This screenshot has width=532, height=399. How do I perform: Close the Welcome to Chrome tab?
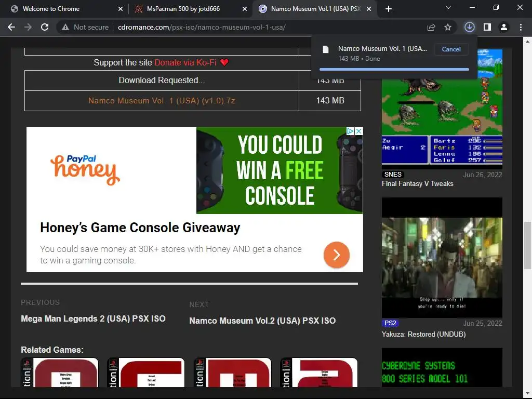[121, 9]
